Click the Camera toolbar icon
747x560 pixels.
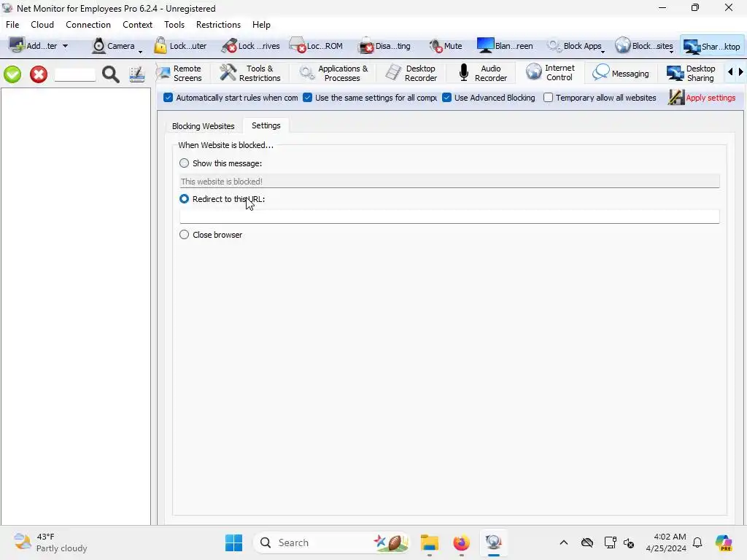pos(98,46)
